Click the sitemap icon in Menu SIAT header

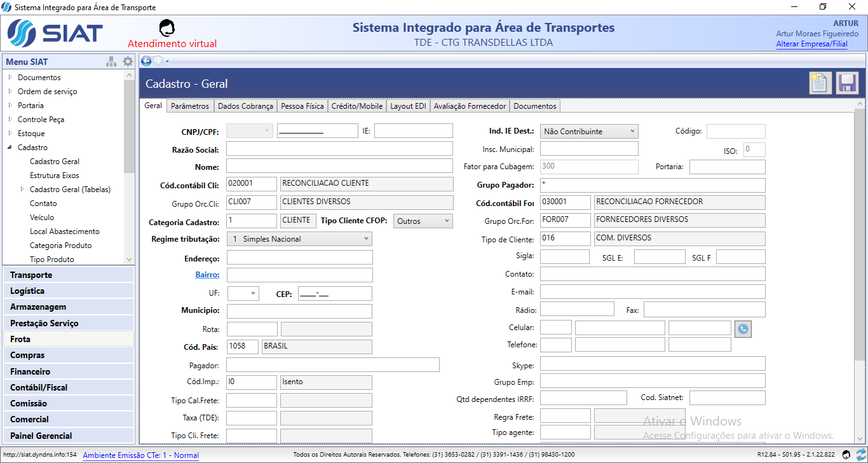111,62
